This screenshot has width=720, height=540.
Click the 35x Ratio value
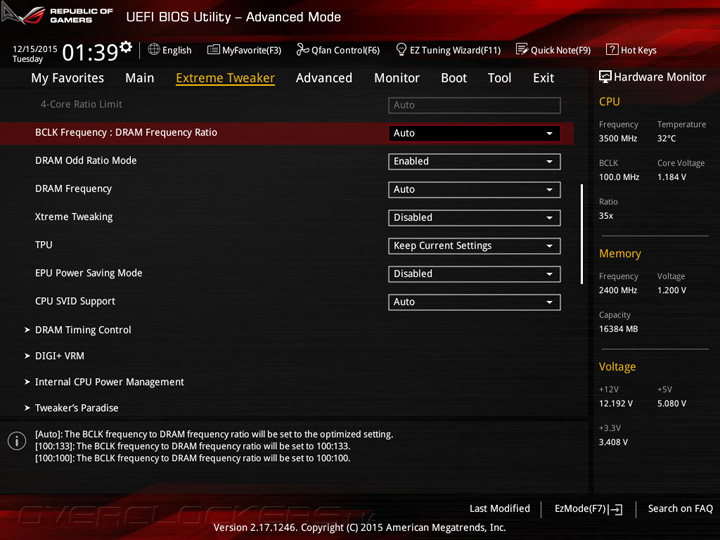(606, 216)
